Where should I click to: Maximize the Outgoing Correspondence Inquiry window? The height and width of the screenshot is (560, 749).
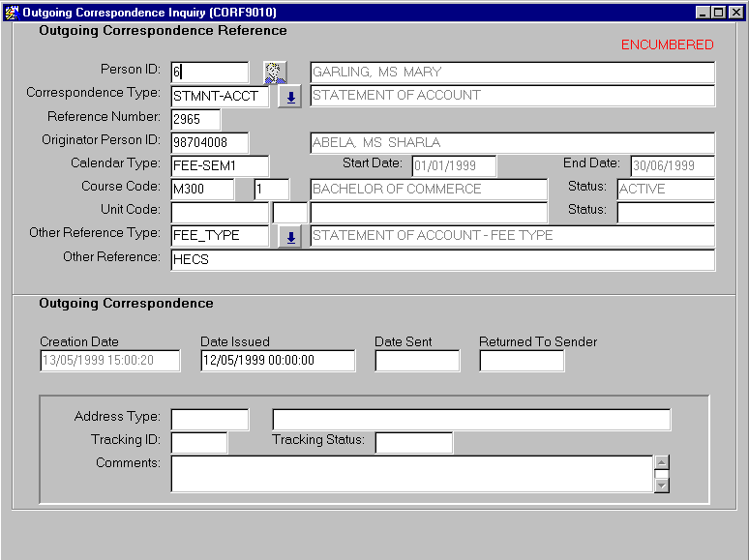[719, 12]
